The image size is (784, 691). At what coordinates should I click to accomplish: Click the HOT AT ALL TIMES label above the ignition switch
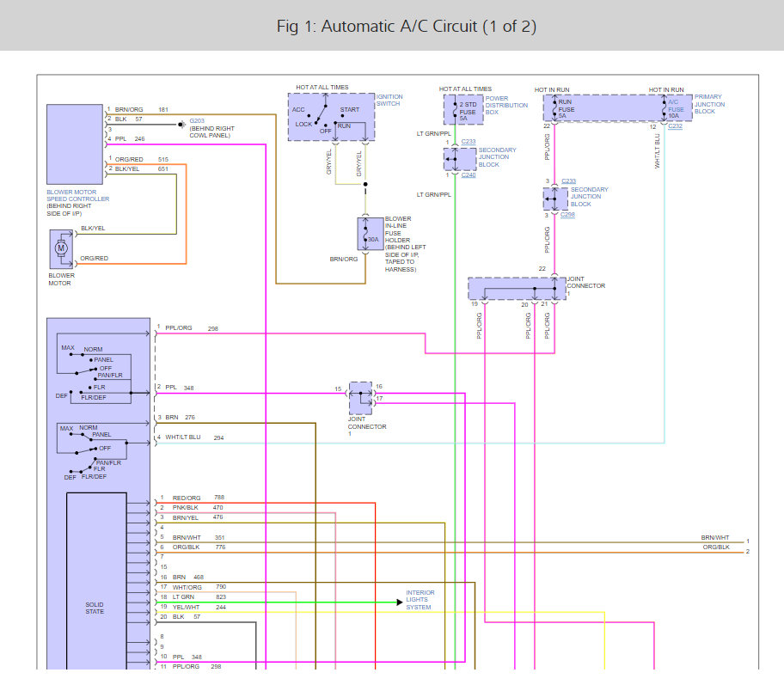pos(322,88)
